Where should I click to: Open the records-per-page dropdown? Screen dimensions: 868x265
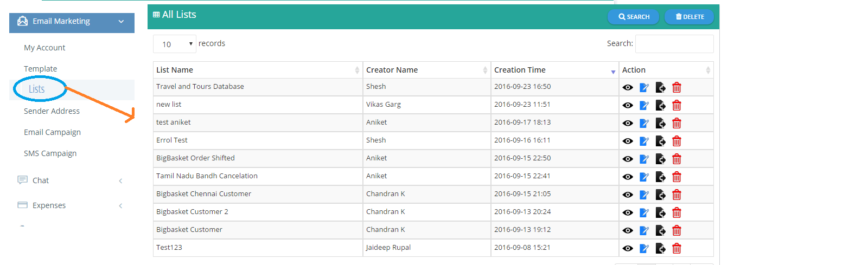coord(175,44)
